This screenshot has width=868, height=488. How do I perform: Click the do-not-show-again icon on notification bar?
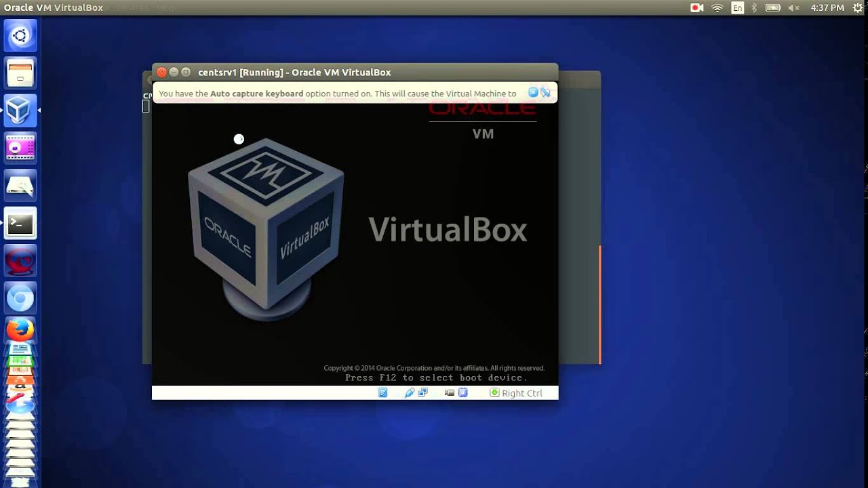[545, 92]
